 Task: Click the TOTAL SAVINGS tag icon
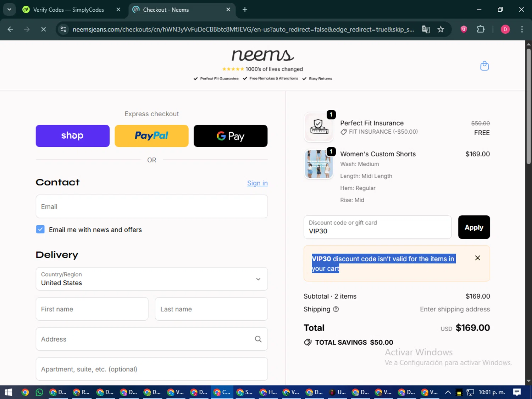coord(307,342)
